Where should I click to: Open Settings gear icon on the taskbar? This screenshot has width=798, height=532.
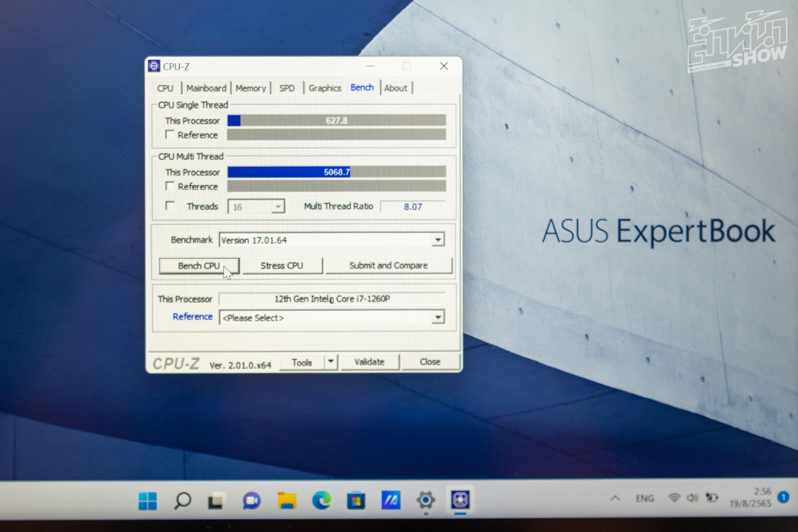pos(426,500)
